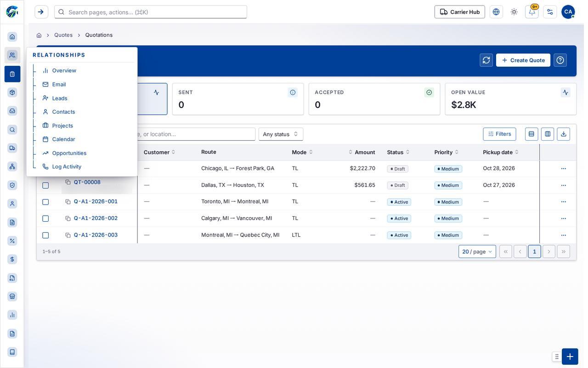Select the checkbox for Q-A1-2026-003
The height and width of the screenshot is (368, 588).
(45, 236)
